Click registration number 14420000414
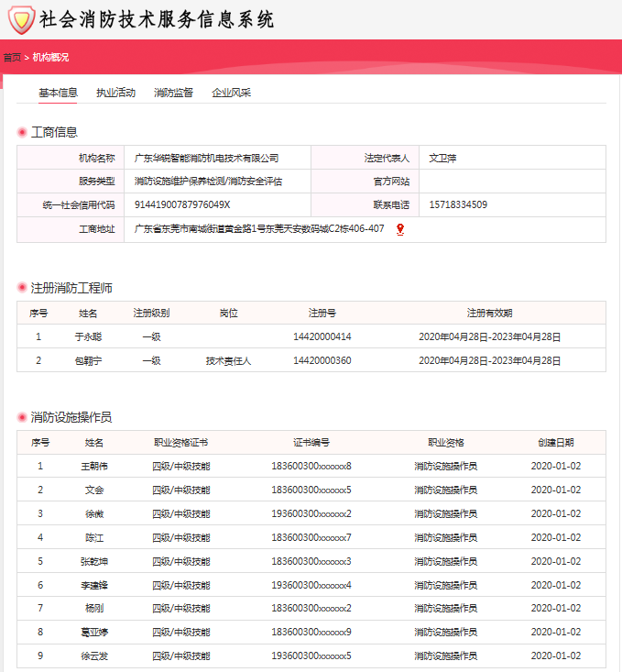The height and width of the screenshot is (672, 622). 322,336
